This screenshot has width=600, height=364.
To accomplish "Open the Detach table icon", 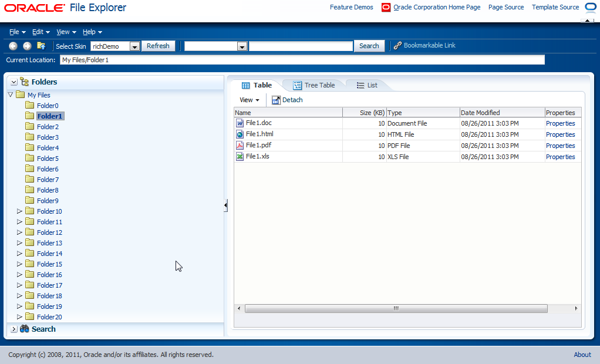I will point(275,99).
